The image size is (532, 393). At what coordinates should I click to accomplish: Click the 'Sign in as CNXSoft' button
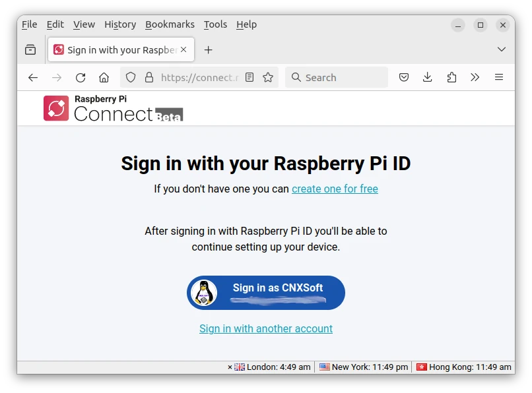point(265,293)
